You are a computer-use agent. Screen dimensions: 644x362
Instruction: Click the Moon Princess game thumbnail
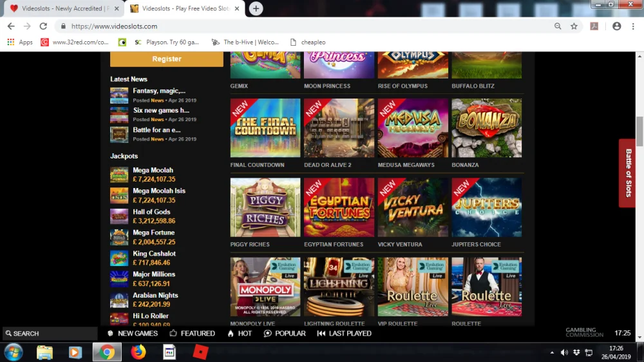pyautogui.click(x=339, y=65)
